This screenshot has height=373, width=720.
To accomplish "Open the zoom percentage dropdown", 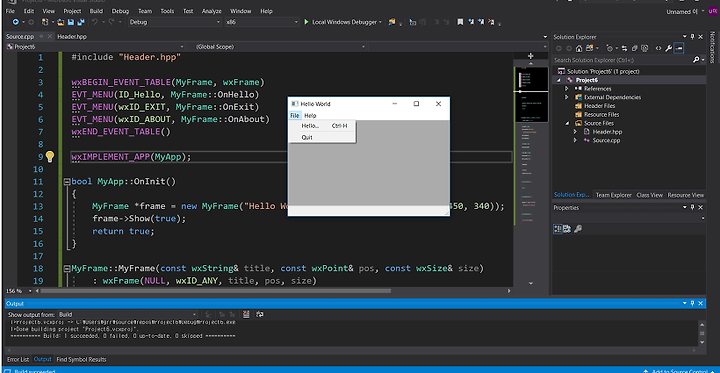I will pyautogui.click(x=30, y=291).
